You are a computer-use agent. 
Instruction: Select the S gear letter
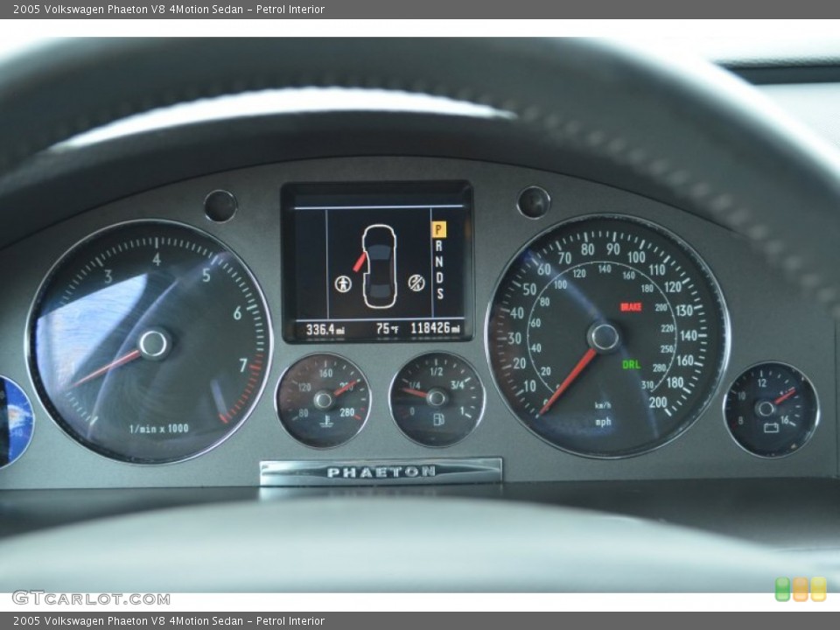[440, 294]
